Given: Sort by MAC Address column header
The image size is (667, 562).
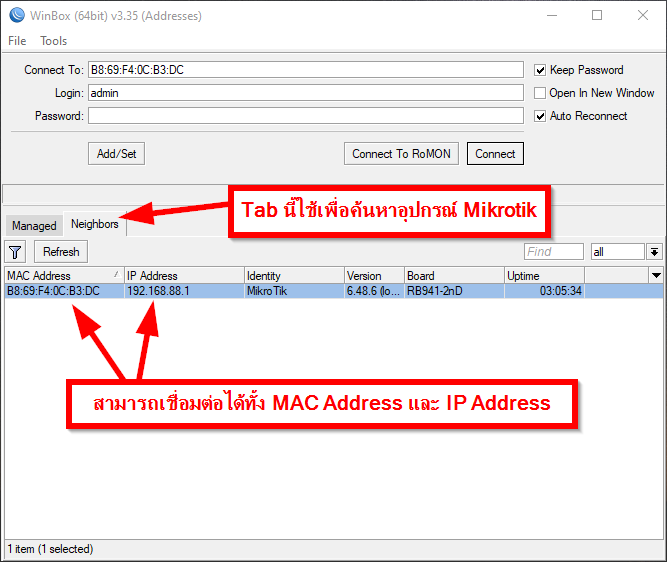Looking at the screenshot, I should tap(64, 276).
